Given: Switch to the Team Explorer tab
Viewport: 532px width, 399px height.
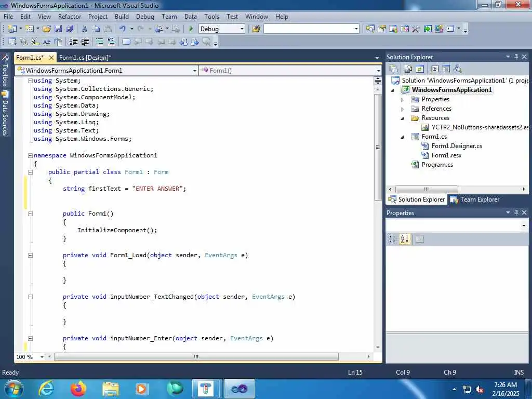Looking at the screenshot, I should (475, 199).
